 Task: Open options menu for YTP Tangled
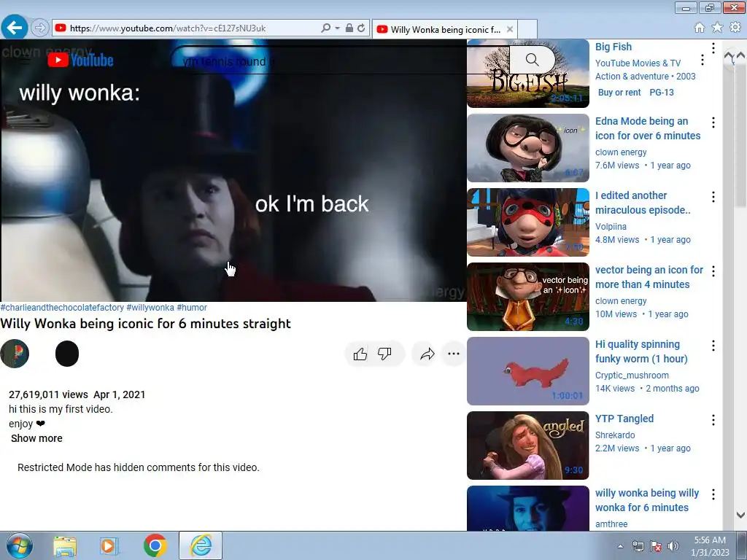coord(713,420)
